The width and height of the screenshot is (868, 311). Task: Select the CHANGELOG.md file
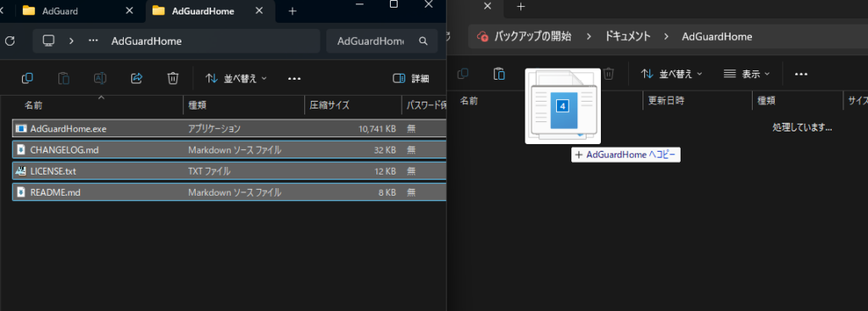click(229, 149)
